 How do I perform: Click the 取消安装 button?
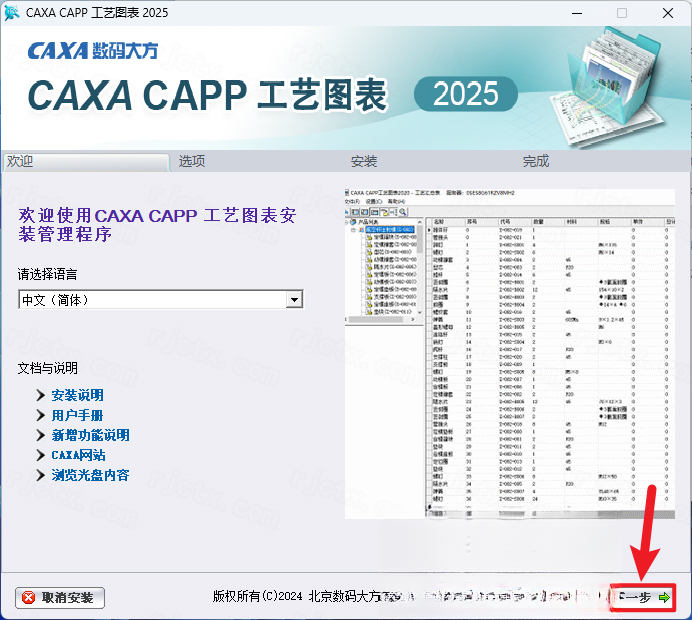60,598
